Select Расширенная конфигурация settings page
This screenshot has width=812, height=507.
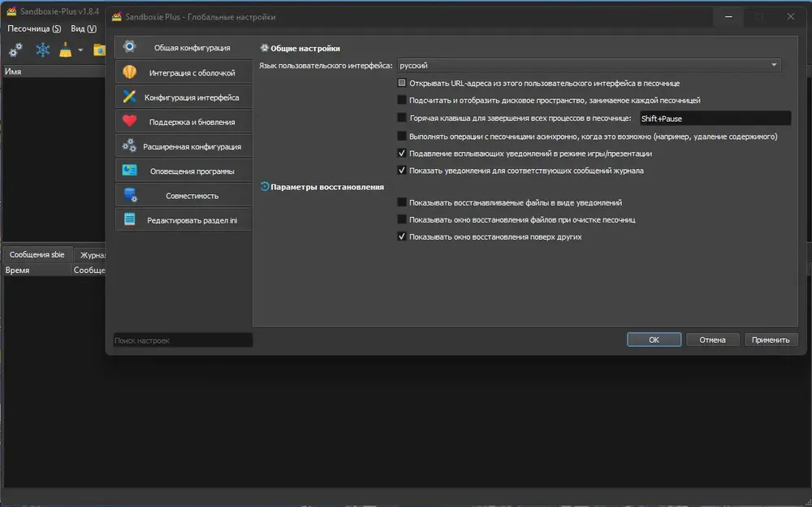(x=184, y=146)
